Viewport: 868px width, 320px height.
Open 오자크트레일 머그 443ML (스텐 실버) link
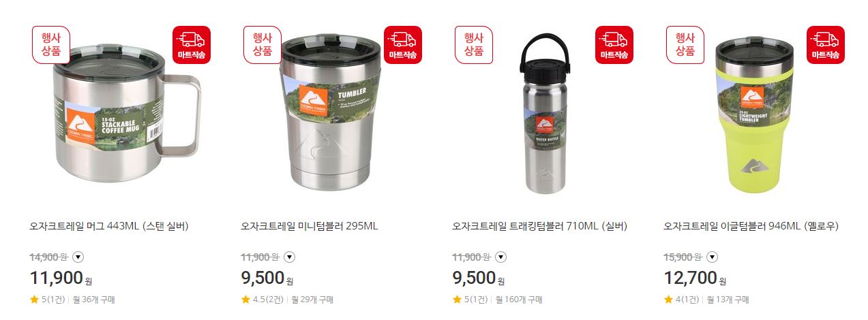[x=109, y=226]
